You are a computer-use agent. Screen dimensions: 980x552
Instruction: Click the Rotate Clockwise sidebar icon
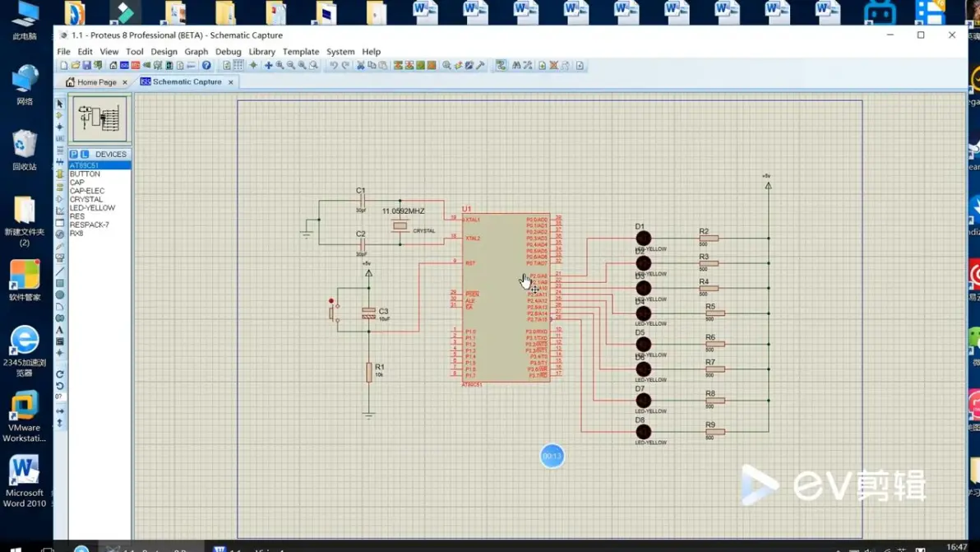click(60, 374)
